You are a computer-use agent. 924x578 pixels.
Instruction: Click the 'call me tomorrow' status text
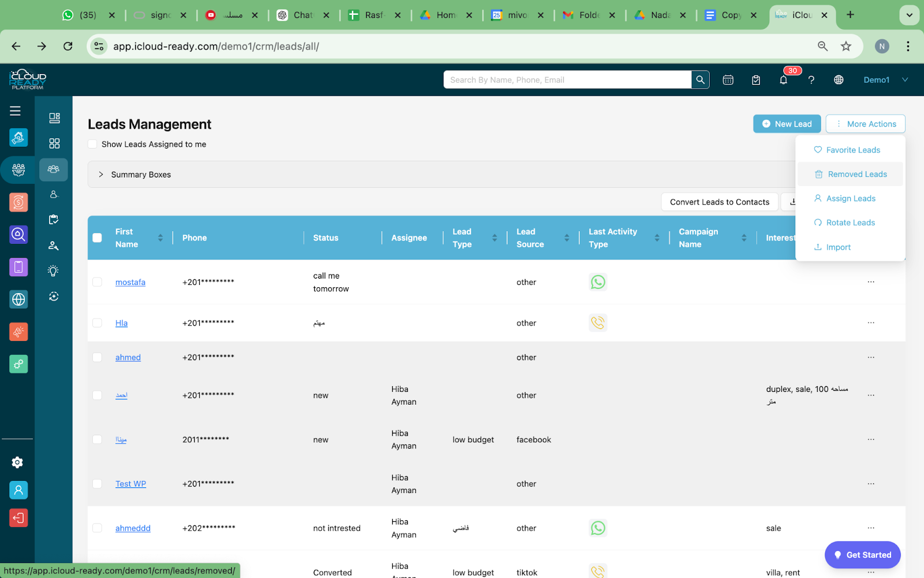click(331, 282)
